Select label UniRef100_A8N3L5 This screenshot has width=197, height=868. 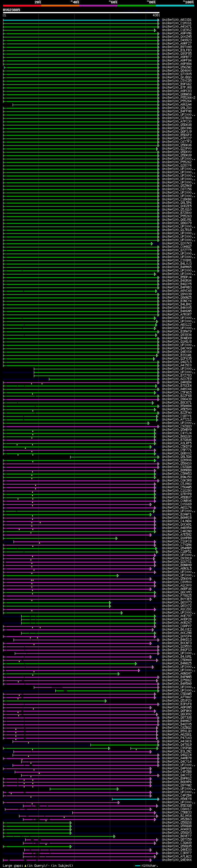(x=177, y=569)
